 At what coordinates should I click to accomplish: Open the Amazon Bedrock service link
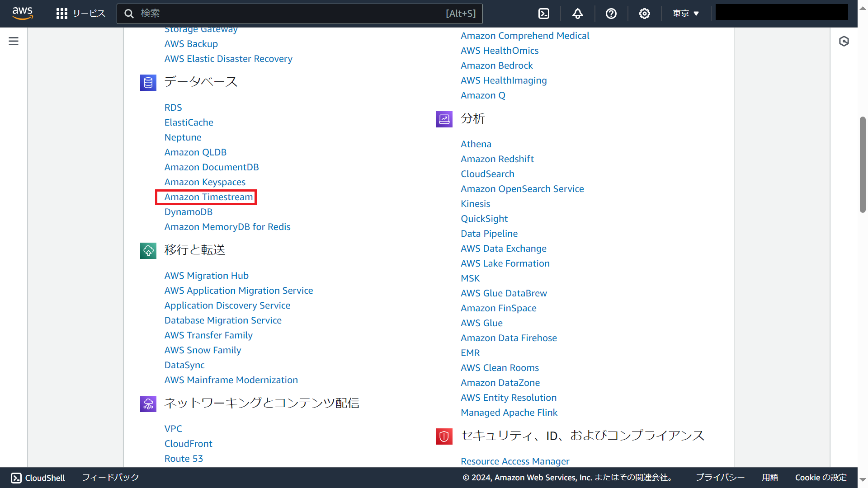tap(496, 65)
